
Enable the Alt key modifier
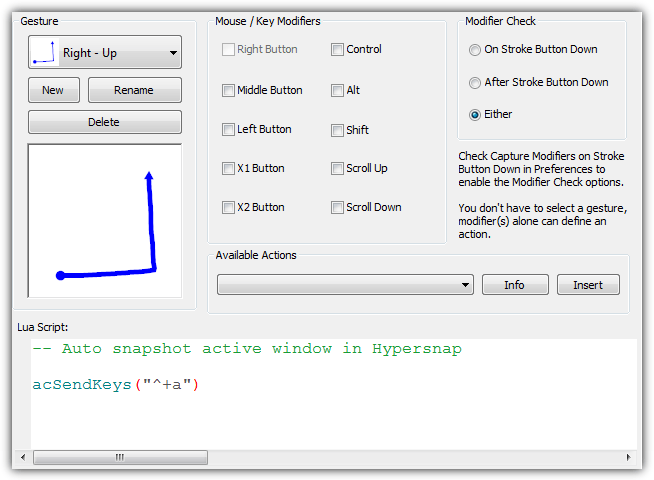click(x=337, y=90)
